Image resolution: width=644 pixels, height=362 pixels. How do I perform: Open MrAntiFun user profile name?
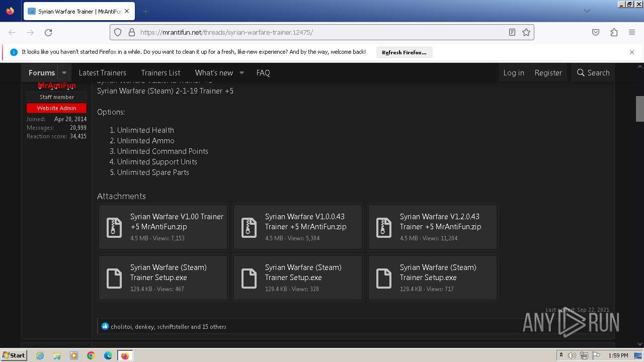point(57,85)
